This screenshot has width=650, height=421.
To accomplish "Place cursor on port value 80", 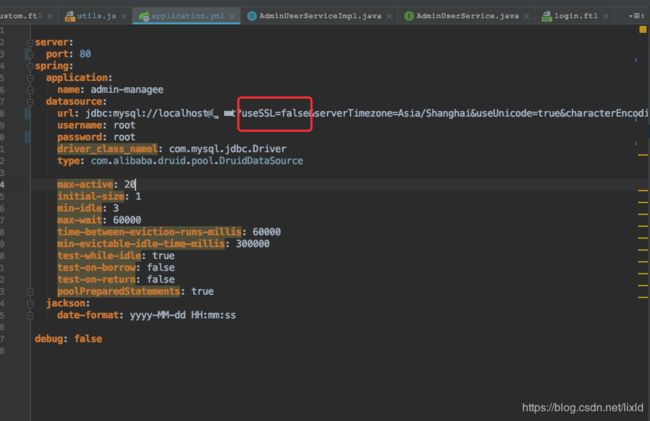I will (x=85, y=54).
